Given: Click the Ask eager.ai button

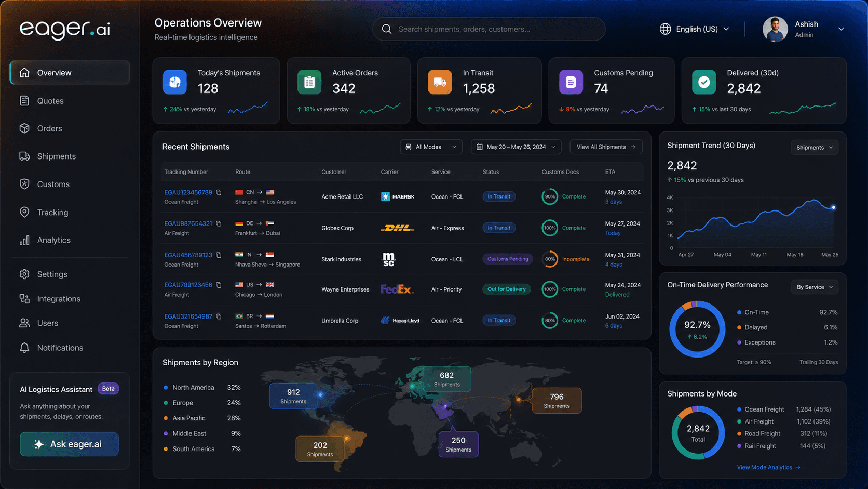Looking at the screenshot, I should (x=70, y=444).
